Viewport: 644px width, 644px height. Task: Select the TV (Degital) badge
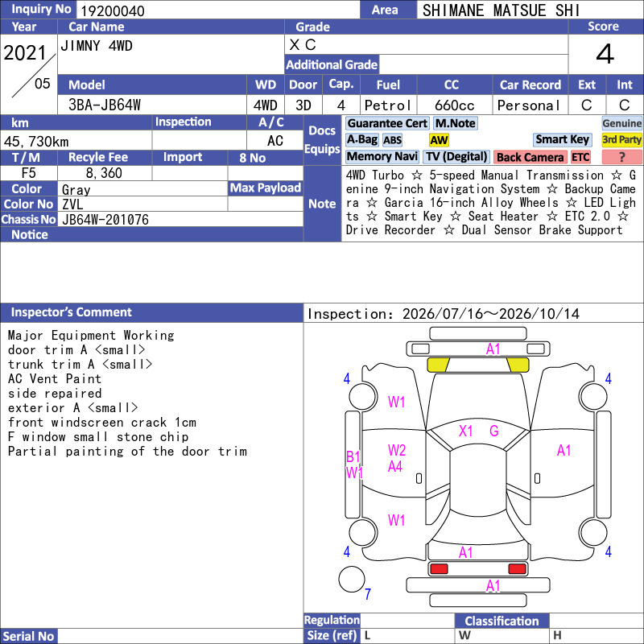pos(456,156)
